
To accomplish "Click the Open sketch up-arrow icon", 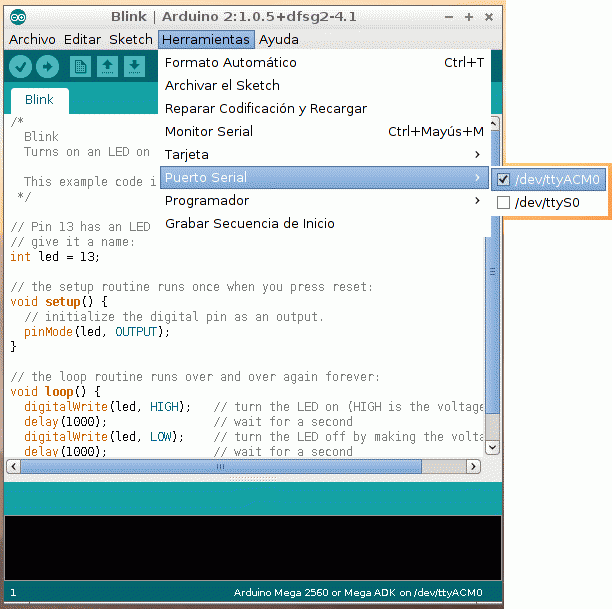I will click(107, 66).
